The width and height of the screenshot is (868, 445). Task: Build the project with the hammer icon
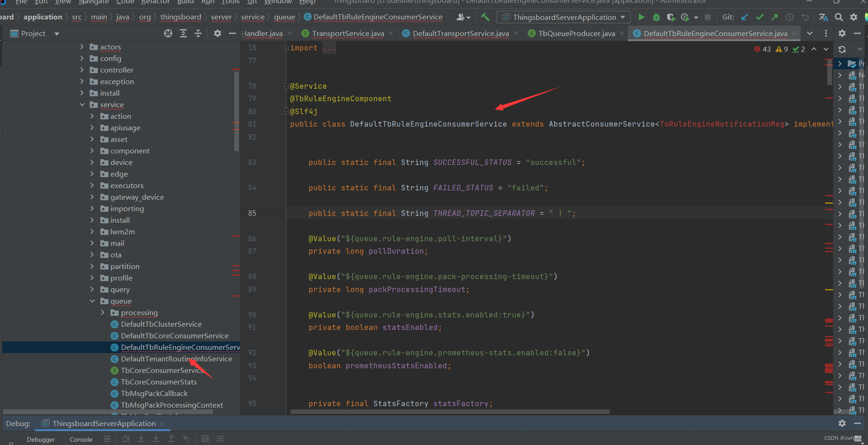[485, 17]
